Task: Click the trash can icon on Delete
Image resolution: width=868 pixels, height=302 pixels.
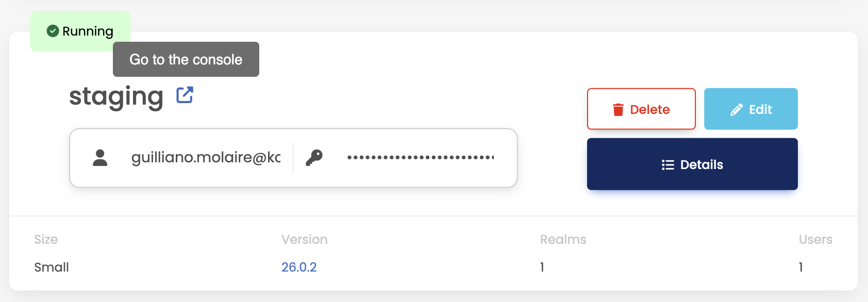Action: [618, 109]
